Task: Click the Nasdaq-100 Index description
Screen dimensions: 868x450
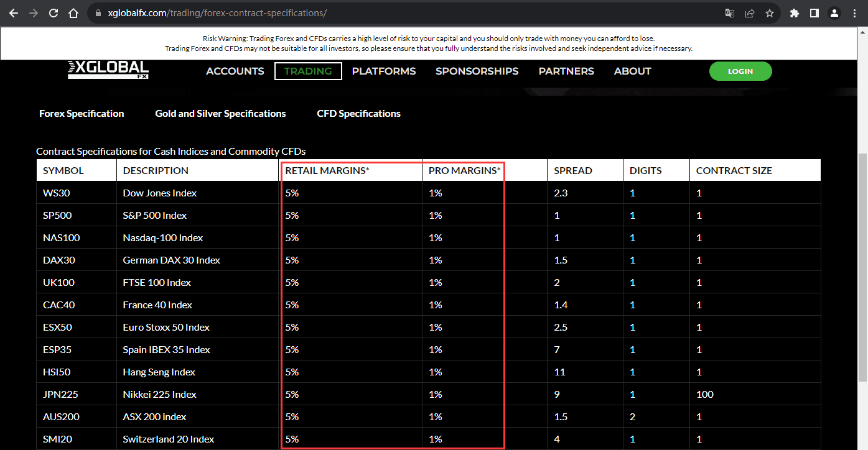Action: [x=163, y=237]
